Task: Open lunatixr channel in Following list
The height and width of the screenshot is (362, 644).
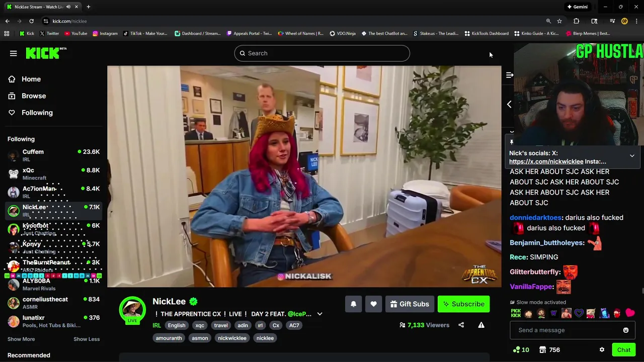Action: pyautogui.click(x=53, y=321)
